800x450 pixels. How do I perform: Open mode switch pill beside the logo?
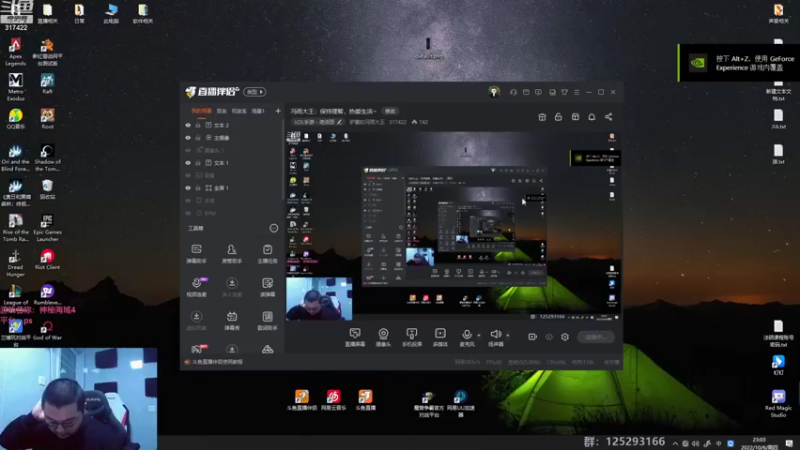(255, 92)
